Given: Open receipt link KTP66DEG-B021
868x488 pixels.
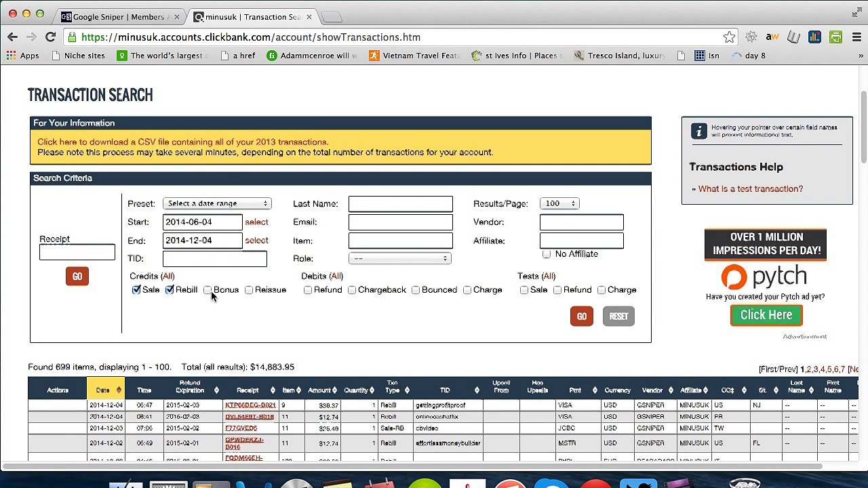Looking at the screenshot, I should click(250, 405).
